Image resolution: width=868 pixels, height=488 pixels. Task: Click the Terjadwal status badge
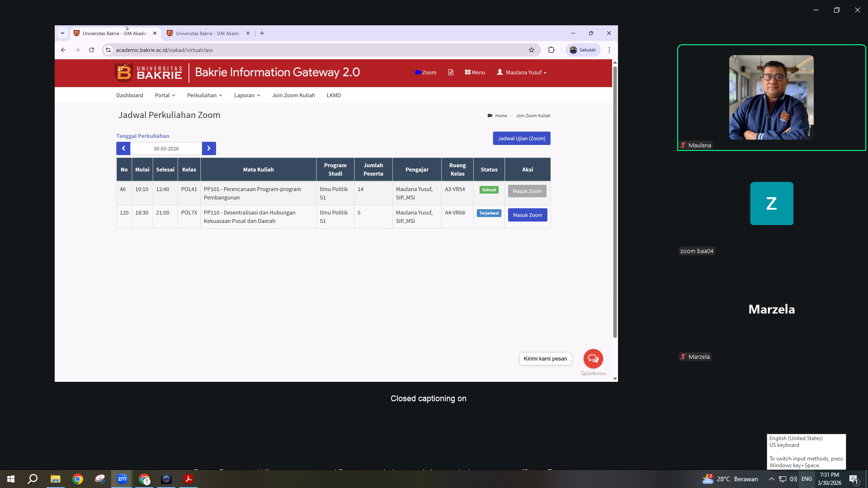(x=489, y=213)
